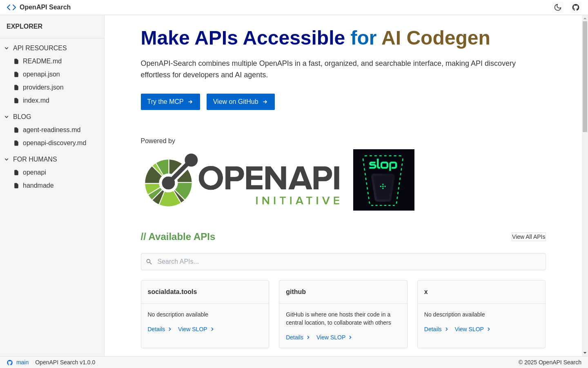Open openapi-discovery.md blog post
Screen dimensions: 588x368
point(54,143)
